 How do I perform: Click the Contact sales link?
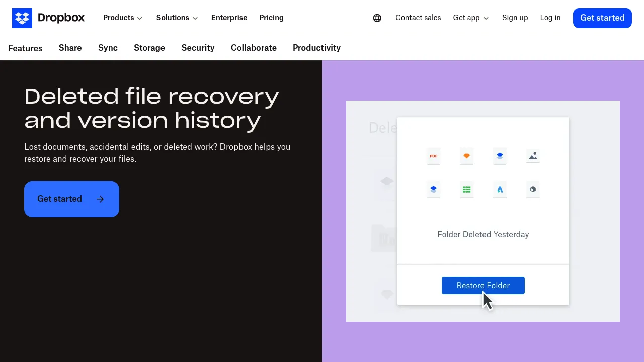pyautogui.click(x=418, y=18)
